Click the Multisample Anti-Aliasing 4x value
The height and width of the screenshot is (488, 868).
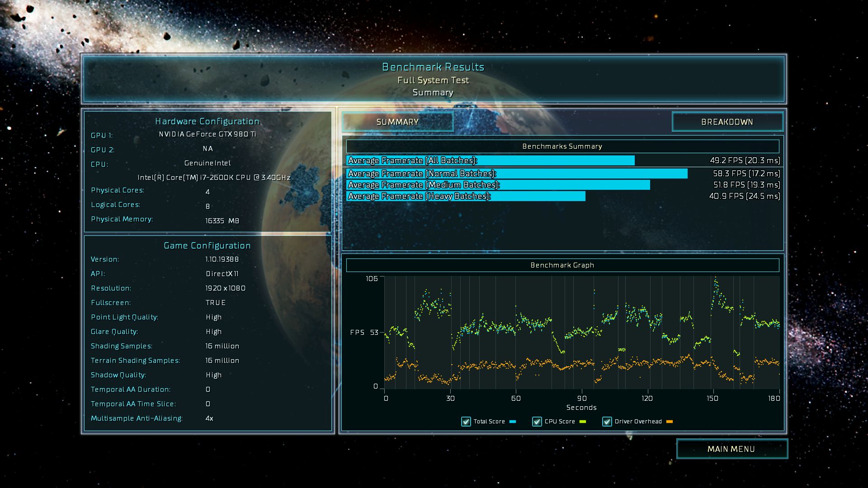click(x=209, y=418)
